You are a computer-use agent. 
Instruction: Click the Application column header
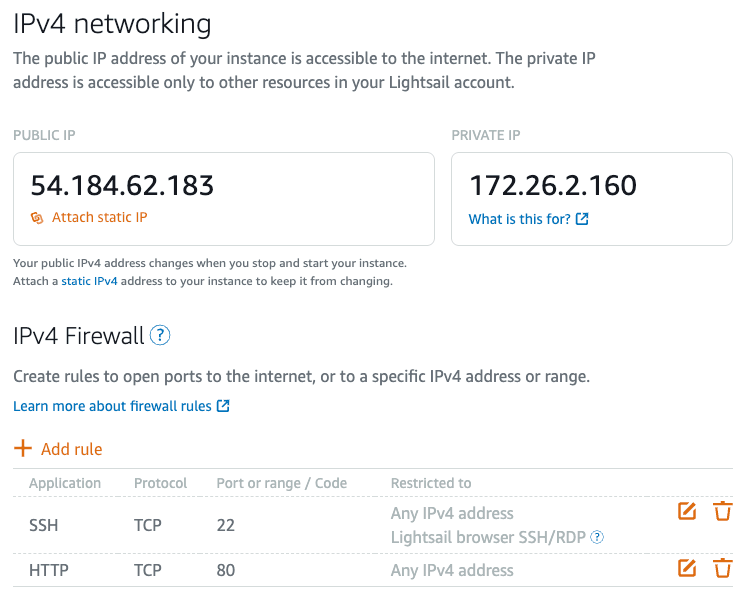(x=65, y=483)
